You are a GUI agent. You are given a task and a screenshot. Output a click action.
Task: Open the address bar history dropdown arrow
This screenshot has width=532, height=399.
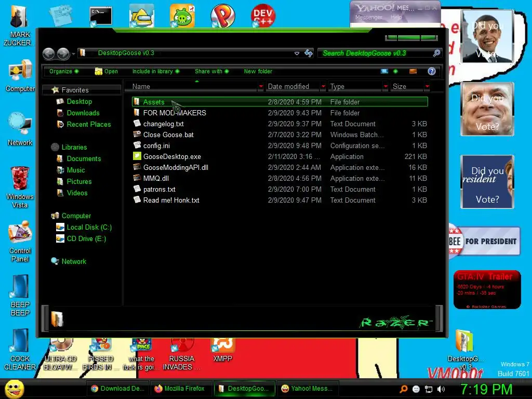[x=297, y=54]
